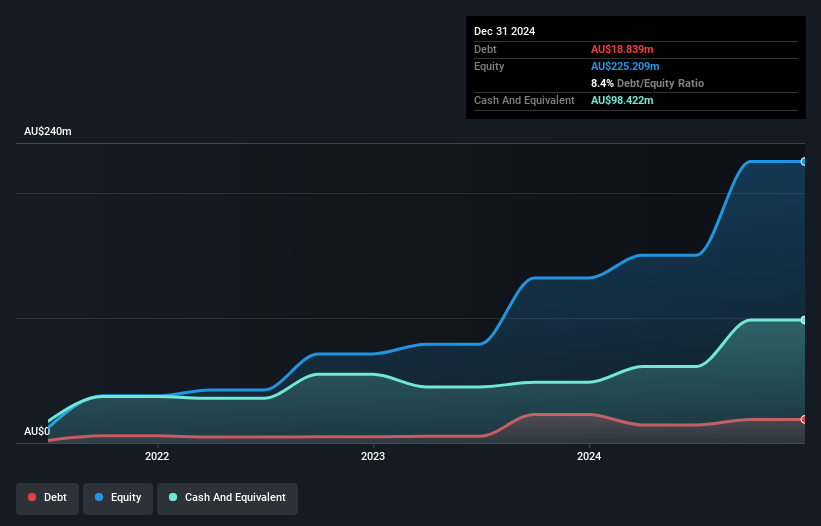Screen dimensions: 821x526
Task: Click the AU$225.209m equity value
Action: pyautogui.click(x=625, y=66)
